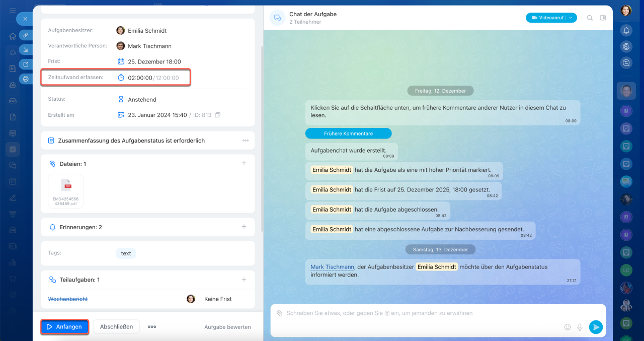Screen dimensions: 644x341
Task: Click Emilia Schmidt avatar in Wochenbericht row
Action: click(x=191, y=299)
